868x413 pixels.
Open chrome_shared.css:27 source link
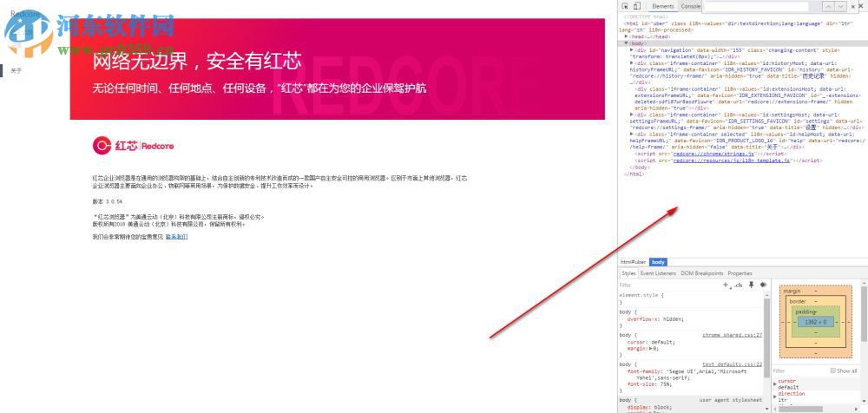(732, 336)
